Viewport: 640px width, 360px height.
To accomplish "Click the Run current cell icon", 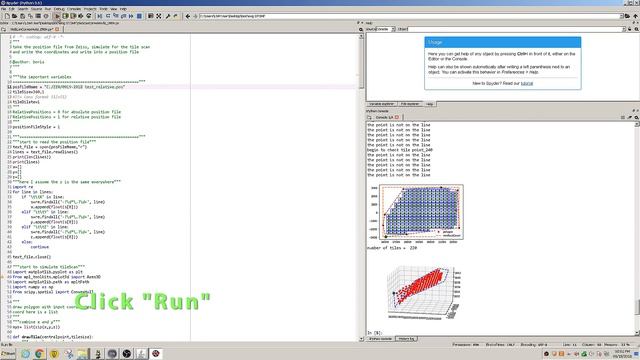I will click(65, 16).
